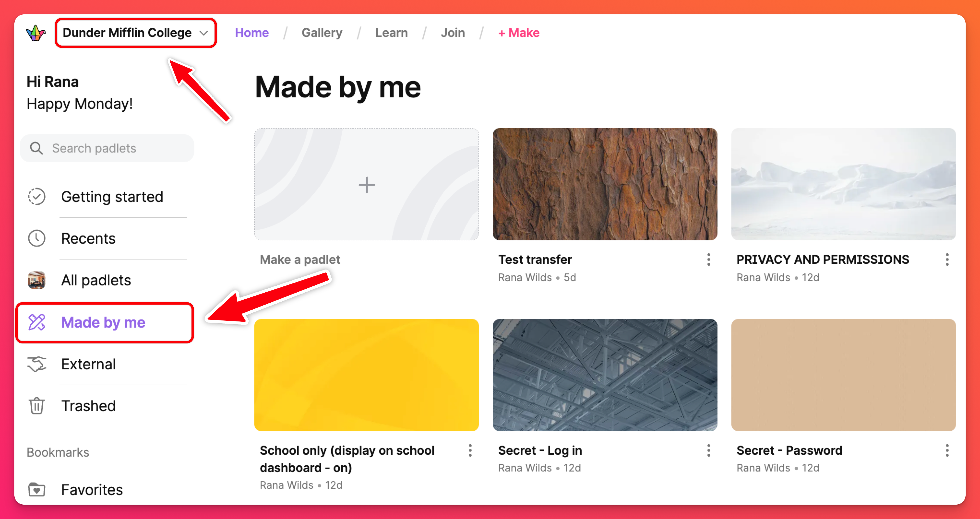Viewport: 980px width, 519px height.
Task: Open the Favorites folder icon
Action: (36, 489)
